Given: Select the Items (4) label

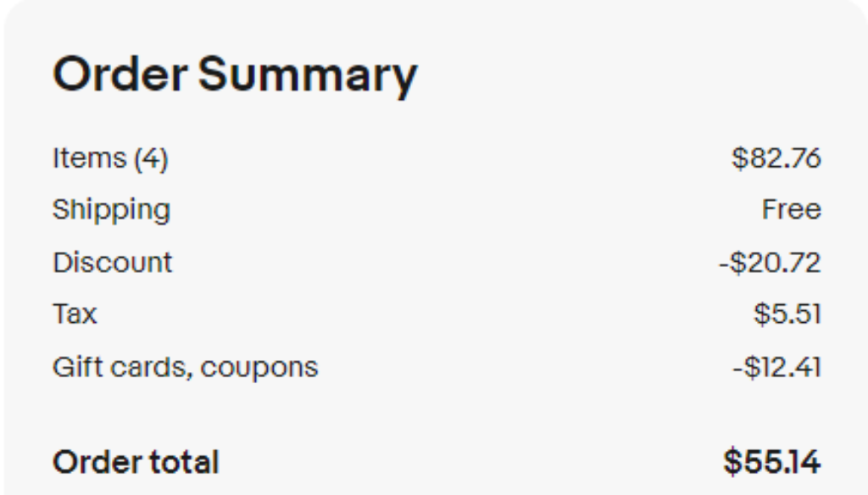Looking at the screenshot, I should click(110, 159).
